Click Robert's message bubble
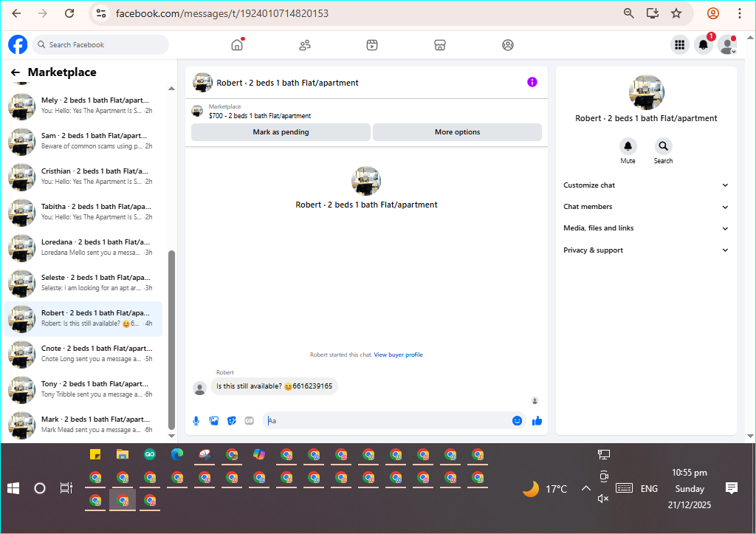 (274, 386)
